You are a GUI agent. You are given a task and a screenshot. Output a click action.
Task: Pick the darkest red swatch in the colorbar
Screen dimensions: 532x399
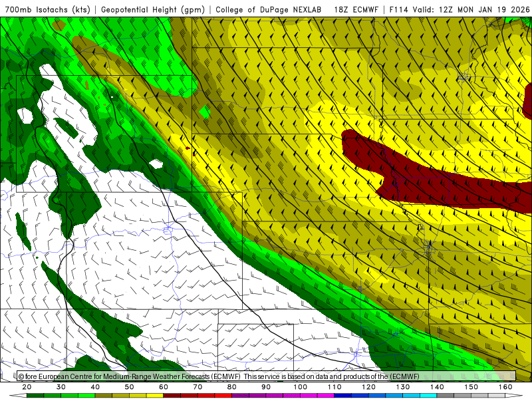pos(172,396)
